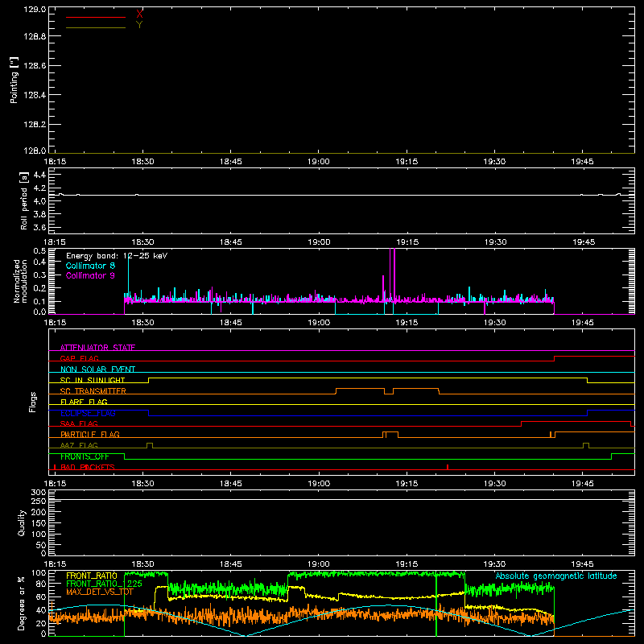Click the 128.6 tick label on Pointing axis
The image size is (644, 644).
[35, 66]
